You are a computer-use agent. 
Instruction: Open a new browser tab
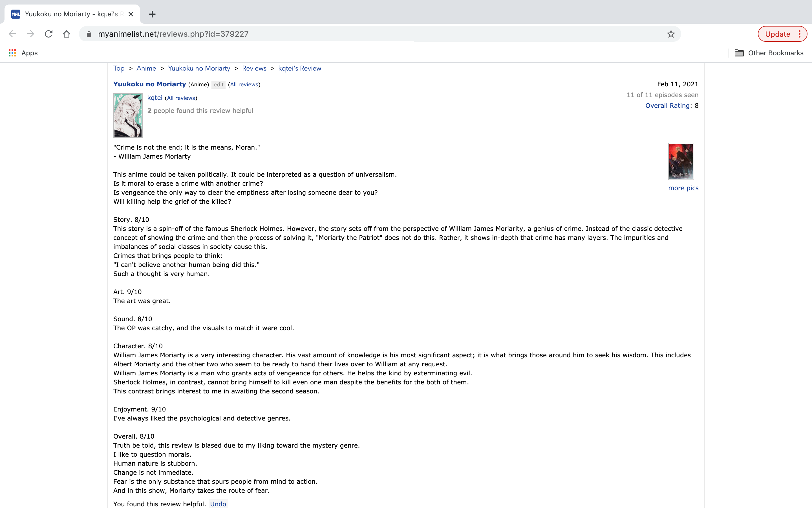(152, 14)
